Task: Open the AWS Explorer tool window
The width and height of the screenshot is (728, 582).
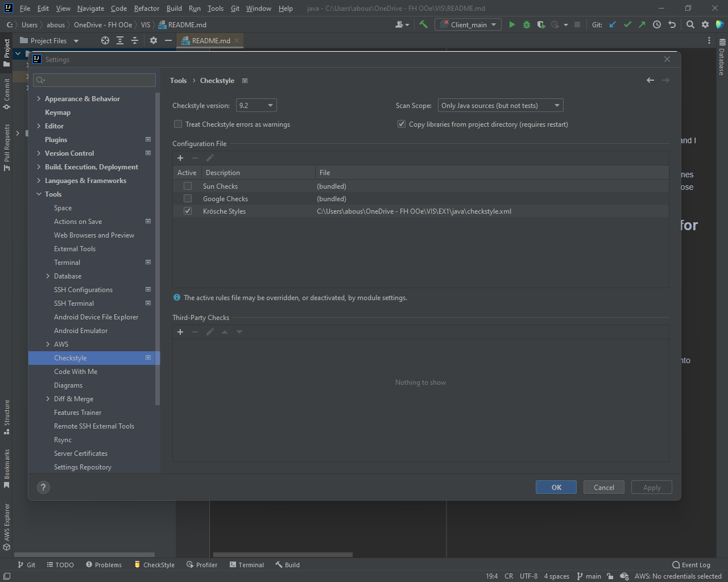Action: tap(7, 527)
